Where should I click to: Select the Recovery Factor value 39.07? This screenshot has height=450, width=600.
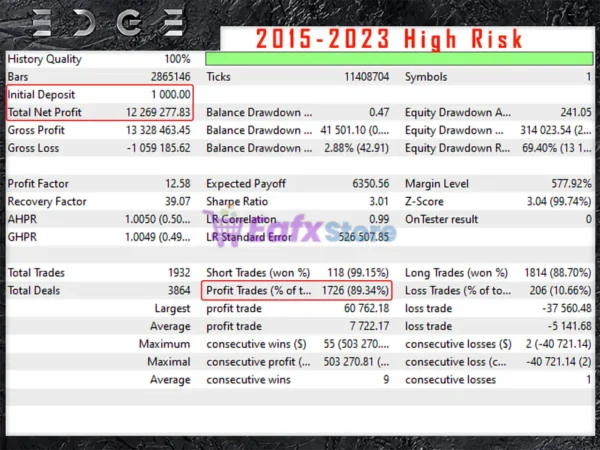[178, 202]
